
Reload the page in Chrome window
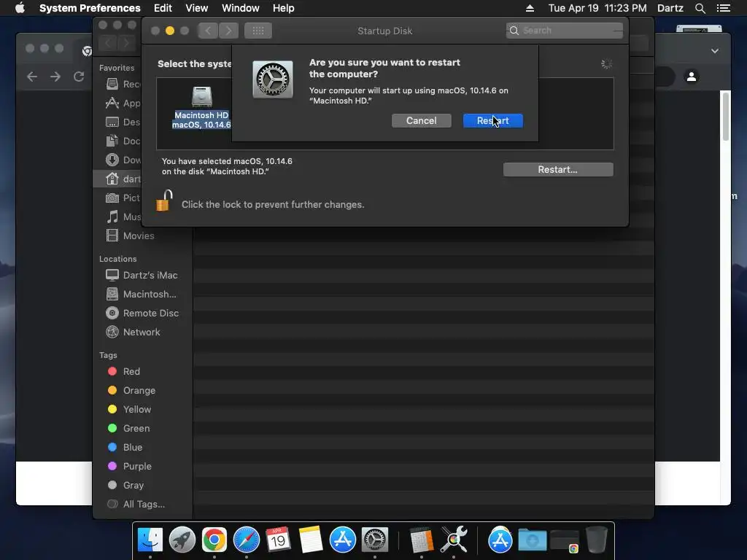tap(79, 77)
